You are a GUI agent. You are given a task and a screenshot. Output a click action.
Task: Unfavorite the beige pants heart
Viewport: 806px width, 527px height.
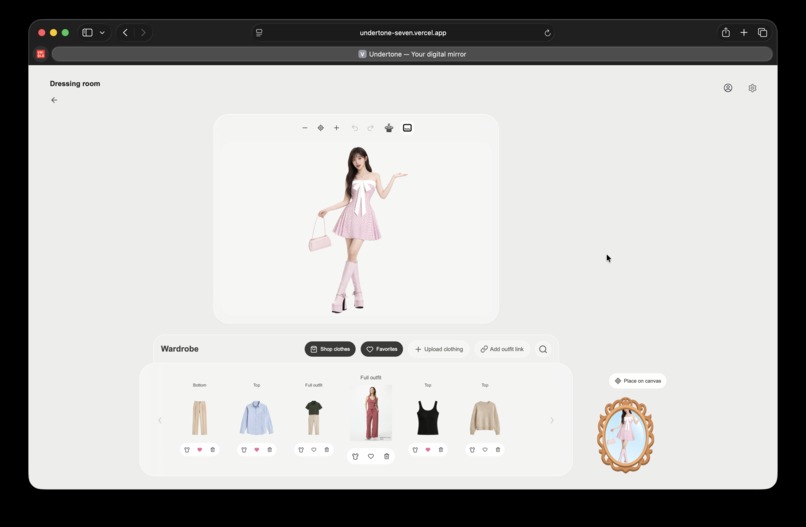[x=200, y=450]
